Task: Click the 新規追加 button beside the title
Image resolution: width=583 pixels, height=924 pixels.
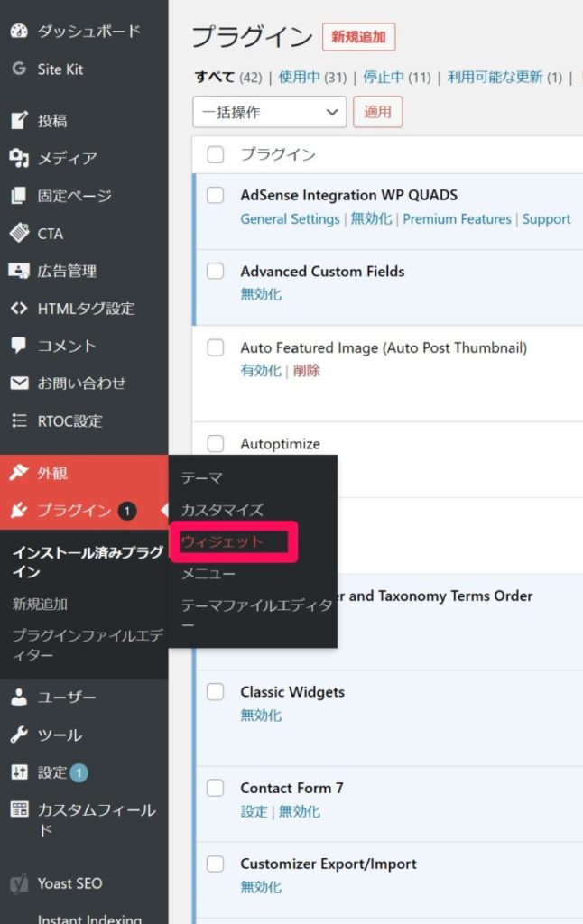Action: (x=358, y=37)
